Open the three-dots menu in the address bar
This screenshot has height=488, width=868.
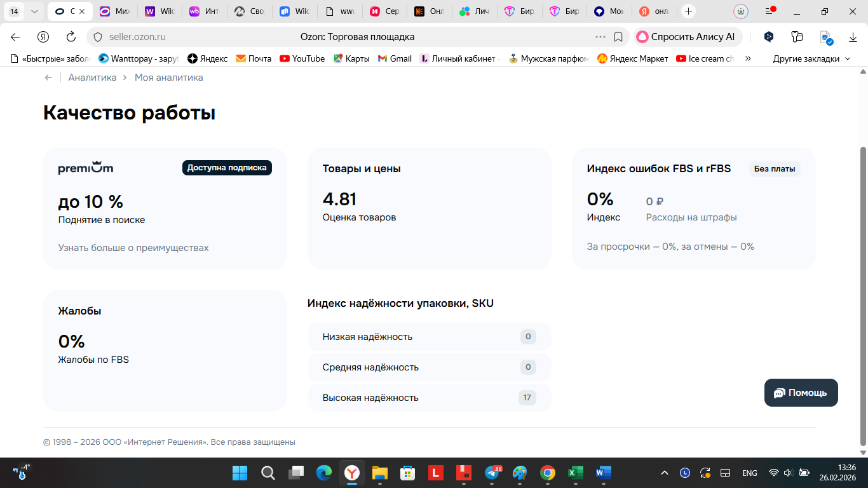pos(600,37)
